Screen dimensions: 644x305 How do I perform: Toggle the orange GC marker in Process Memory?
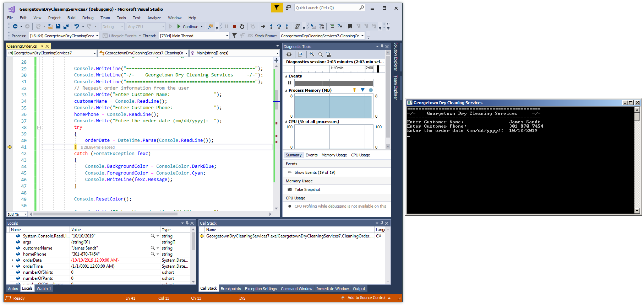point(354,90)
